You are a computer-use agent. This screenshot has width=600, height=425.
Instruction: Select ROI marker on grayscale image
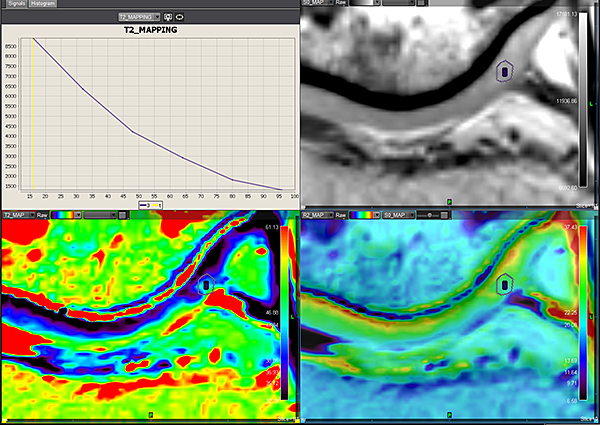[x=506, y=71]
